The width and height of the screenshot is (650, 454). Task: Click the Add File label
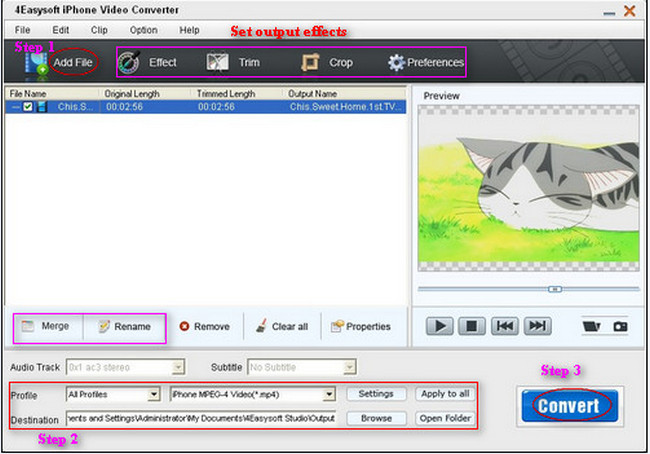tap(73, 63)
